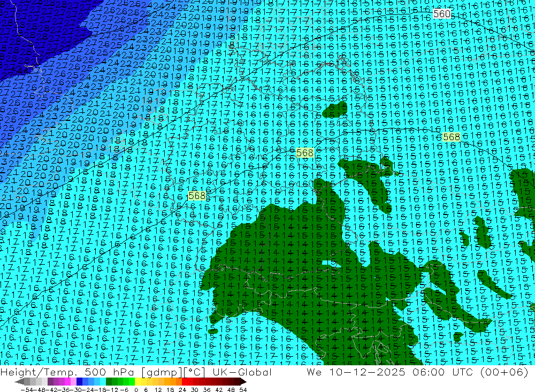Click the '(00+06)' forecast hour text

click(x=505, y=372)
